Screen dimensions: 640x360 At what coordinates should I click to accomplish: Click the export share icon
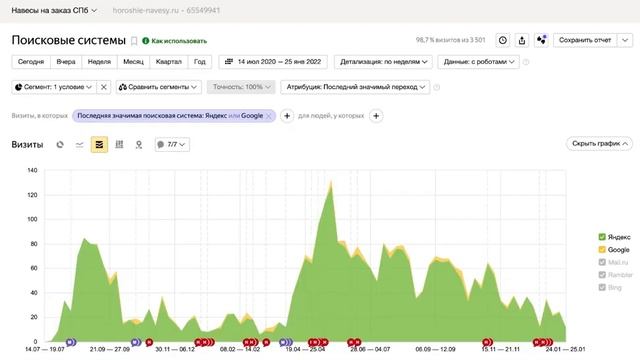(x=522, y=40)
